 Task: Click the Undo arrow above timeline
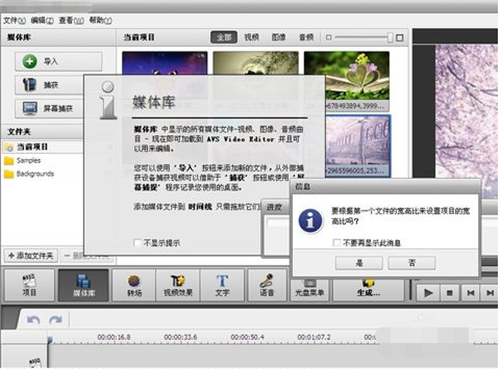click(x=33, y=320)
